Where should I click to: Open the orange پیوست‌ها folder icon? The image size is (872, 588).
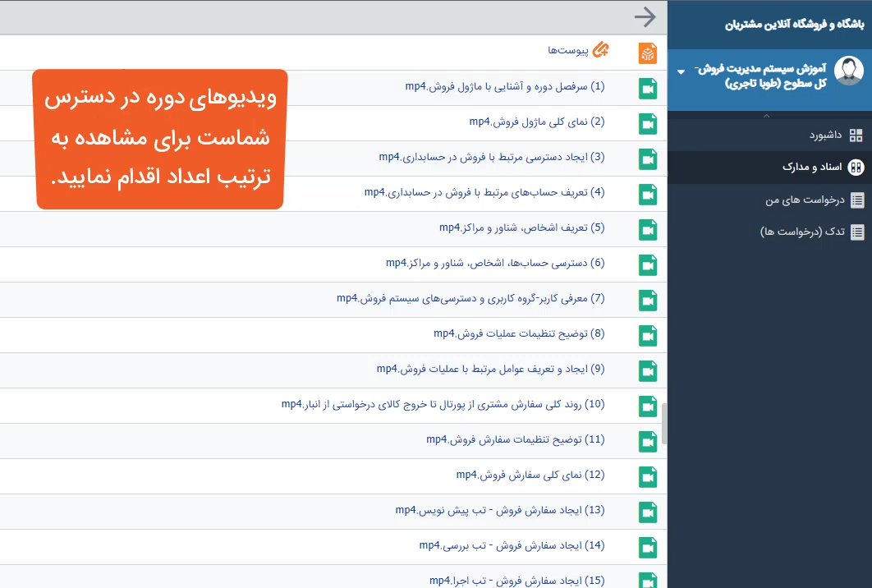coord(648,53)
